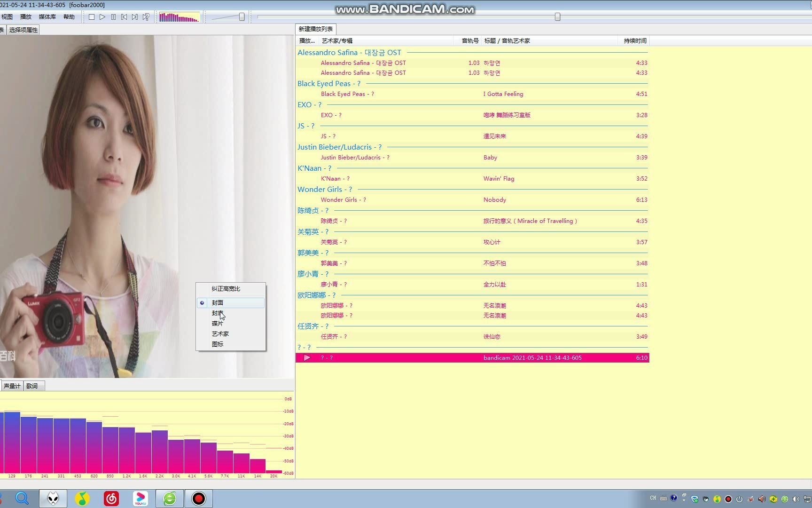
Task: Select the Wavin' Flag track
Action: [472, 179]
